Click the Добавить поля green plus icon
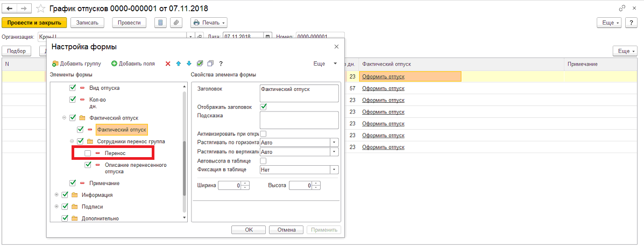This screenshot has height=247, width=644. [x=114, y=63]
